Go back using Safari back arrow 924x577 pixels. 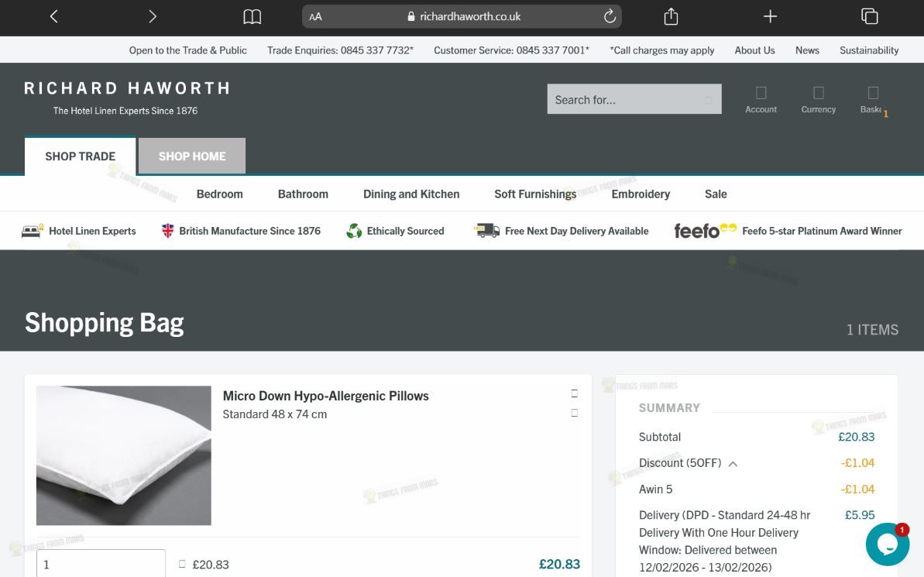coord(53,16)
